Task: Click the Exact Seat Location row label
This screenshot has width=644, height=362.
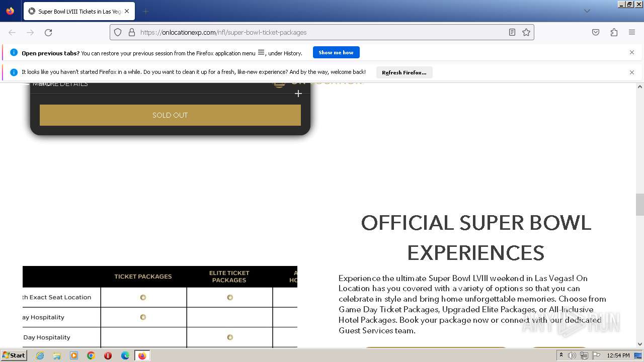Action: pos(57,297)
